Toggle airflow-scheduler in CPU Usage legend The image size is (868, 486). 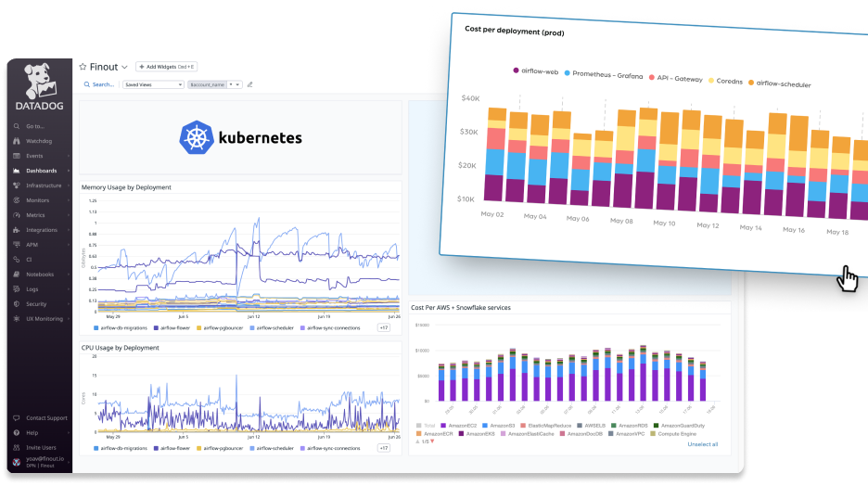(272, 448)
